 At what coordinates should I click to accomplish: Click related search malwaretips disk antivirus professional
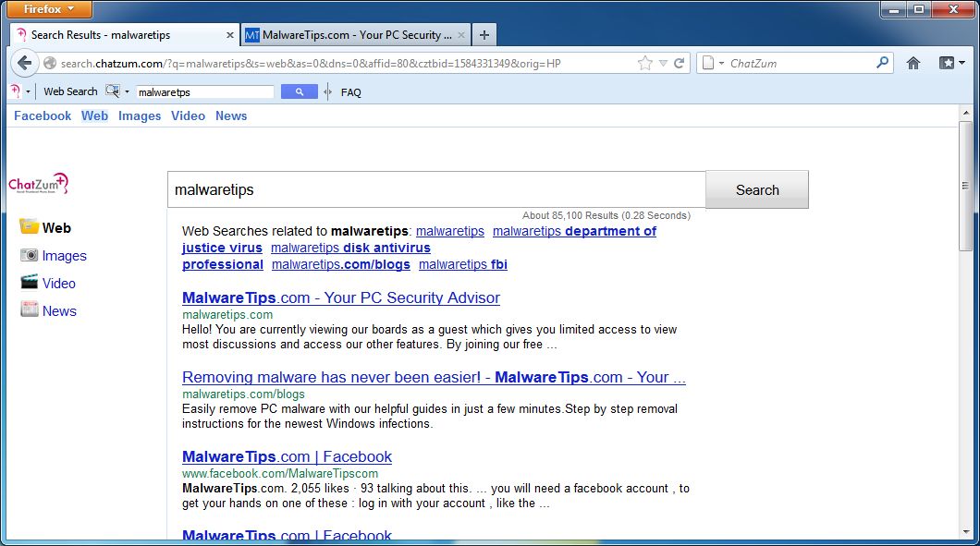350,248
